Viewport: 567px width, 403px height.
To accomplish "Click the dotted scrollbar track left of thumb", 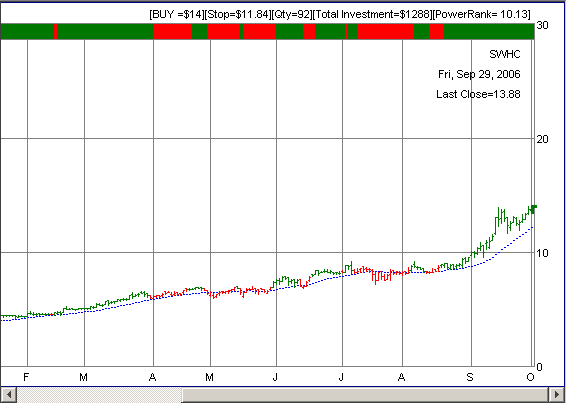I will tap(99, 394).
